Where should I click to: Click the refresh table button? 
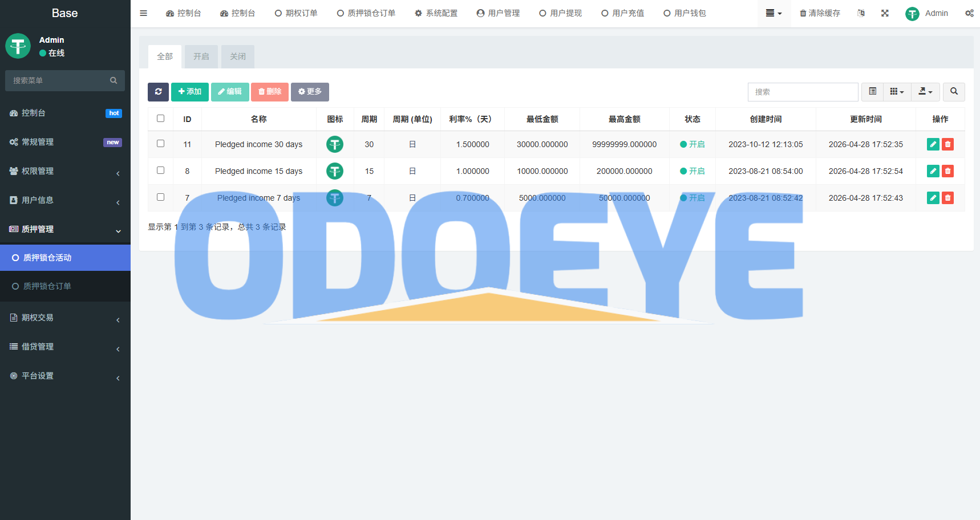point(158,92)
